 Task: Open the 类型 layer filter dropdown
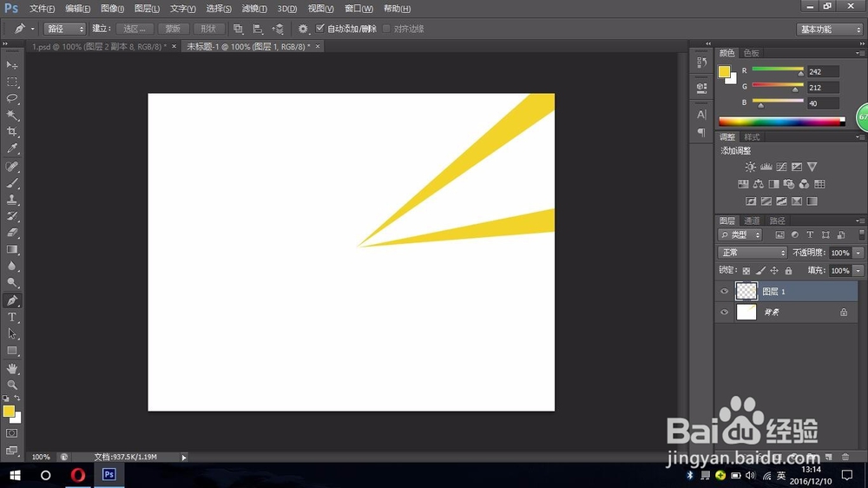tap(740, 234)
